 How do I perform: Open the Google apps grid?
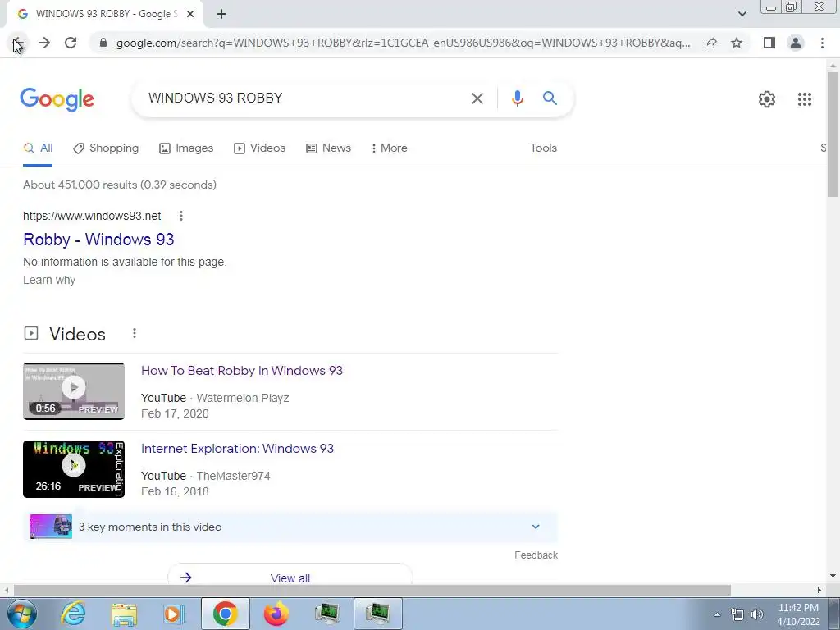point(804,99)
